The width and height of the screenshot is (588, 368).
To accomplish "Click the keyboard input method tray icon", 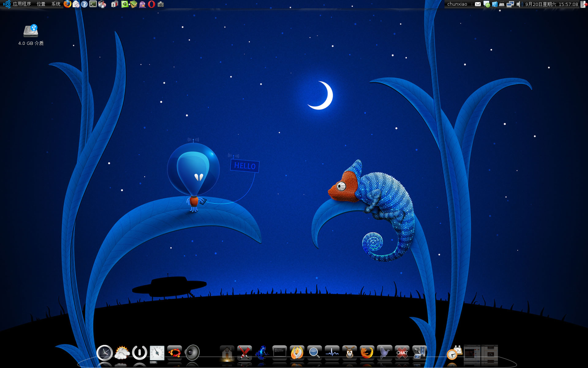I will (502, 4).
